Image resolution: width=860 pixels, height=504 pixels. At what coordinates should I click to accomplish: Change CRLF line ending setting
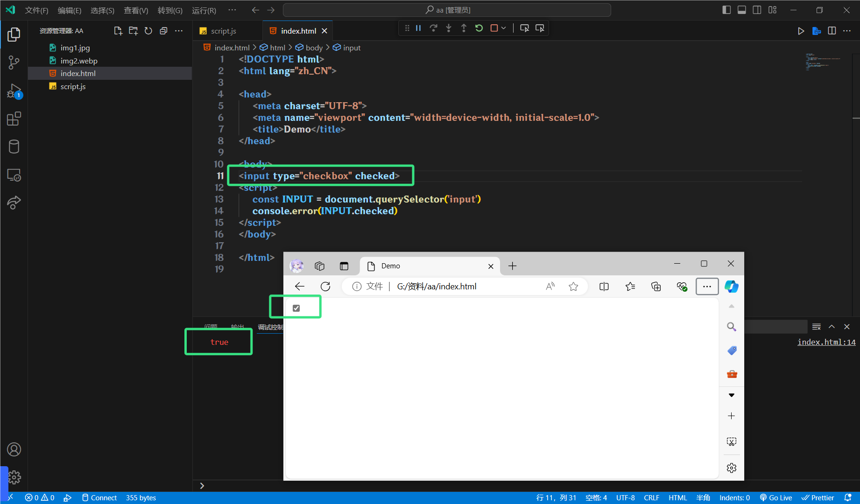651,498
